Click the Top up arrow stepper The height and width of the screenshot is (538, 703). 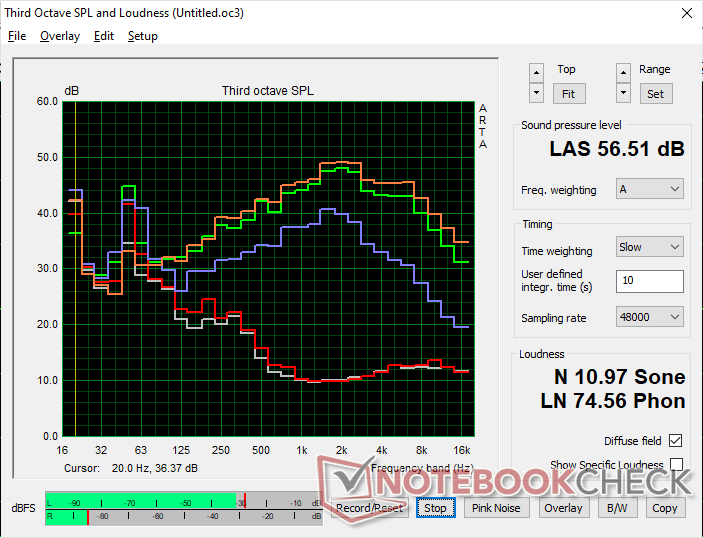[x=537, y=72]
